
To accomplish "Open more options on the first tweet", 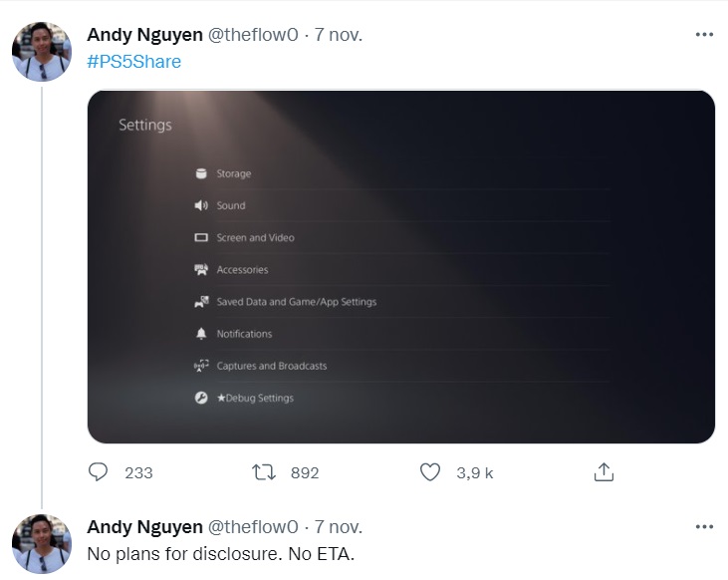I will pyautogui.click(x=704, y=35).
